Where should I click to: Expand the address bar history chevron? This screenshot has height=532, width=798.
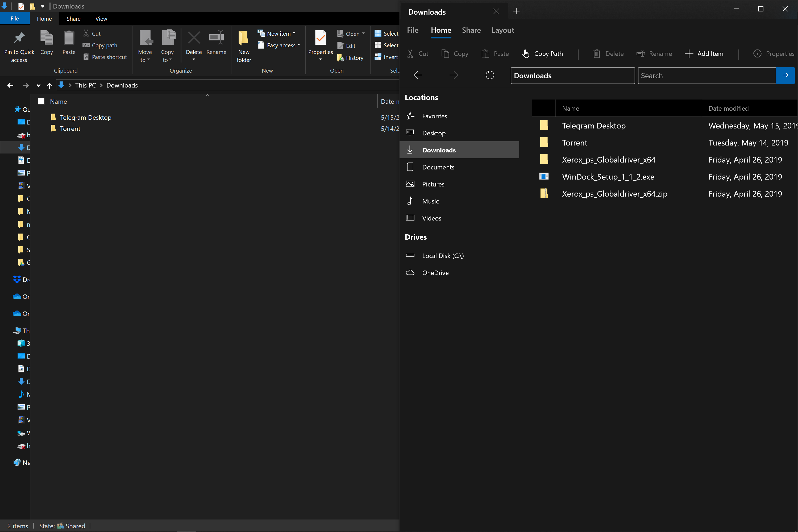tap(38, 85)
